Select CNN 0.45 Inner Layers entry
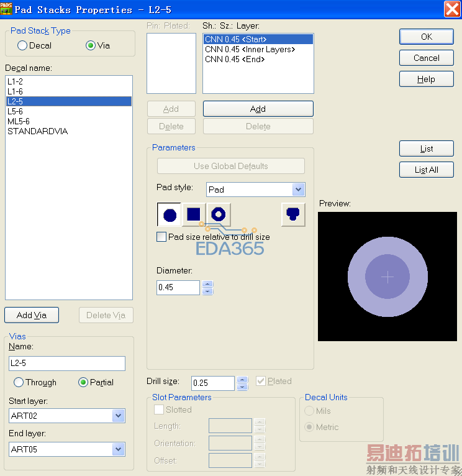Viewport: 462px width, 476px height. (x=258, y=49)
